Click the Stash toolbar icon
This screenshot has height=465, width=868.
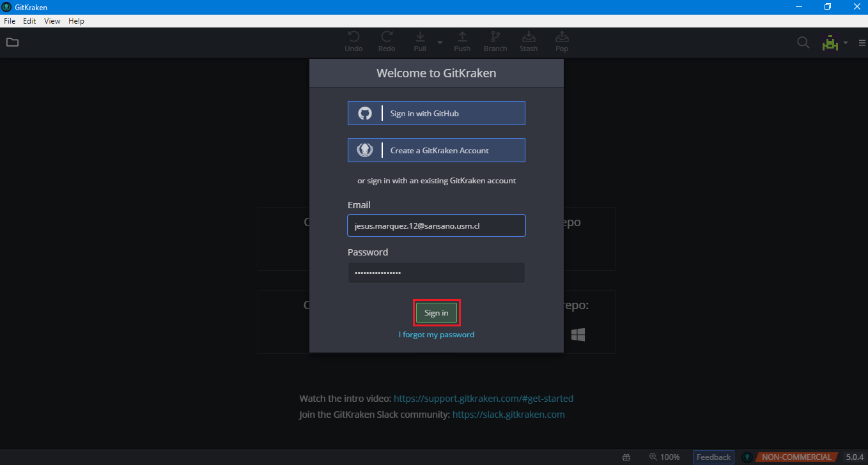(x=529, y=42)
